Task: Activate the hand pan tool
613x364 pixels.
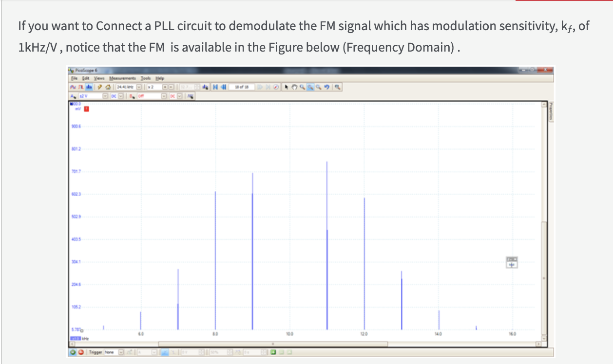Action: pos(295,87)
